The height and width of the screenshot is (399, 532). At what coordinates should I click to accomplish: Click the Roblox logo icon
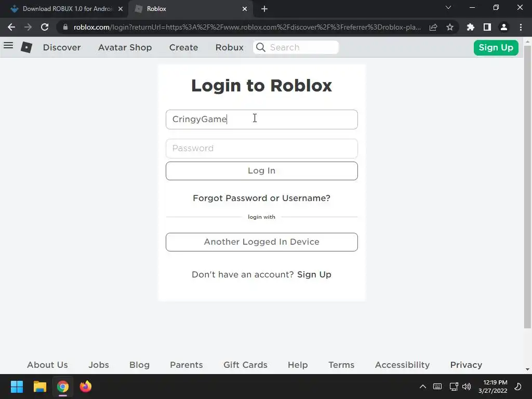[x=26, y=47]
